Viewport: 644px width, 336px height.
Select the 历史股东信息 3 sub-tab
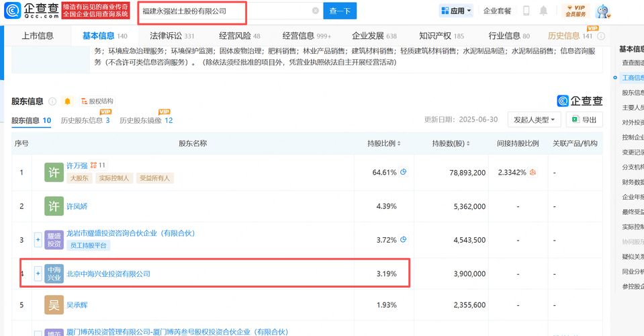click(x=85, y=120)
